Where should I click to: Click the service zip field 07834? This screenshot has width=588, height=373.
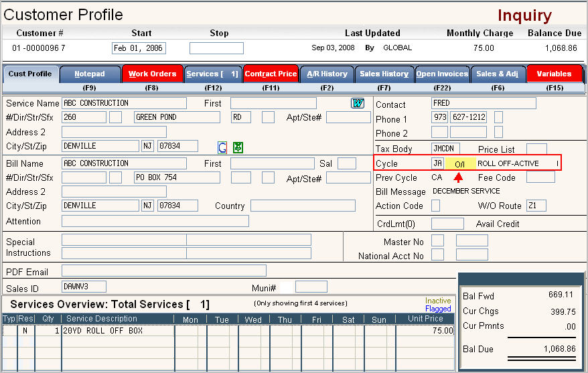pyautogui.click(x=177, y=146)
